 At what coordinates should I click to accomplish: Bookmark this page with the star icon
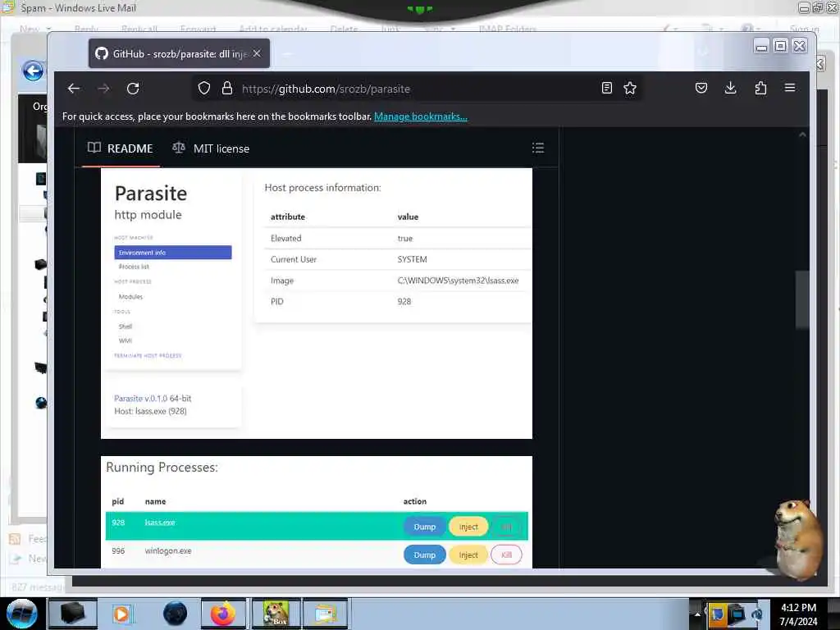(x=630, y=88)
